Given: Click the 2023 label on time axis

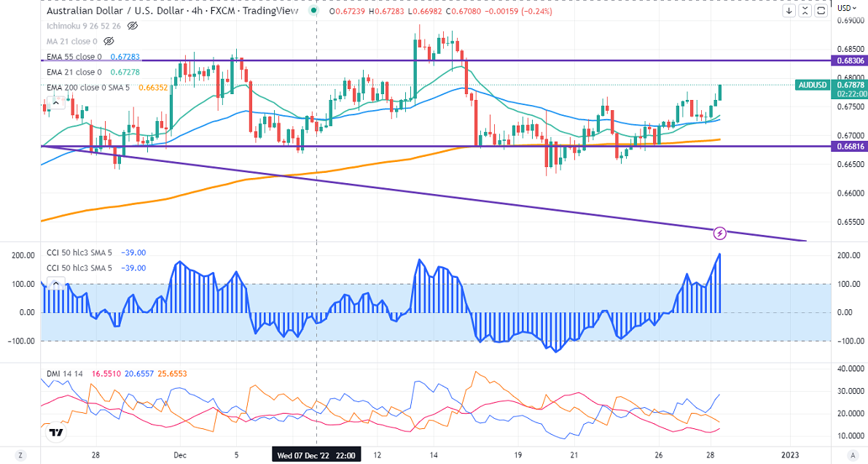Looking at the screenshot, I should (789, 455).
